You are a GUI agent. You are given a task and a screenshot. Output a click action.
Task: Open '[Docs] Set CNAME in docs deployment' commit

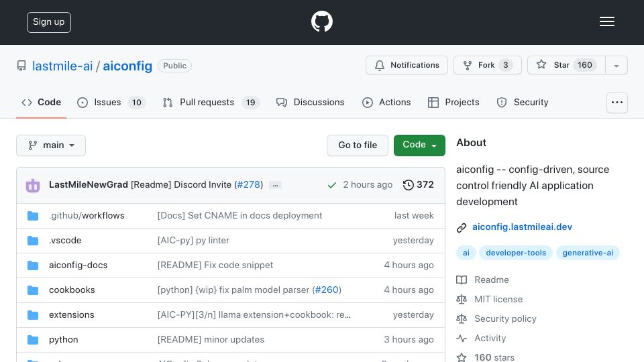point(239,215)
